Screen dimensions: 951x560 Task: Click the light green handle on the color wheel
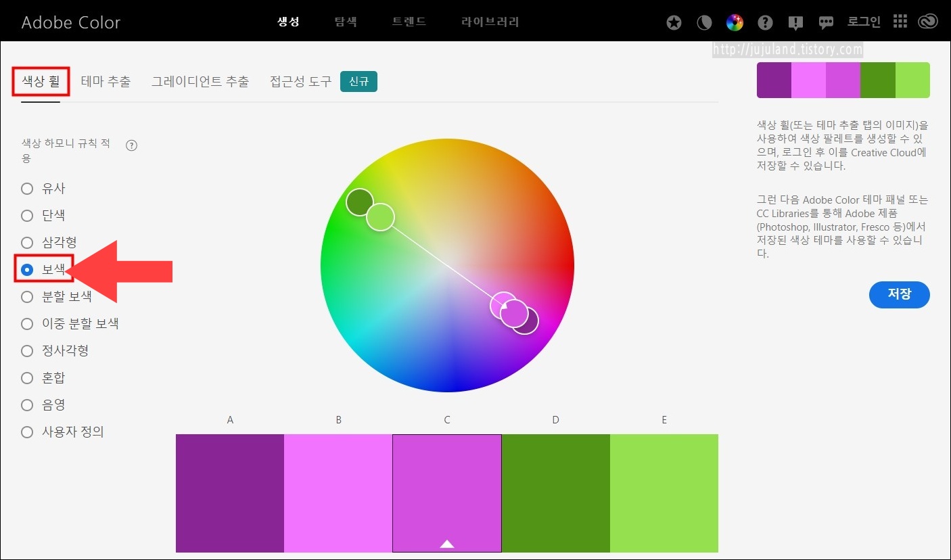381,217
